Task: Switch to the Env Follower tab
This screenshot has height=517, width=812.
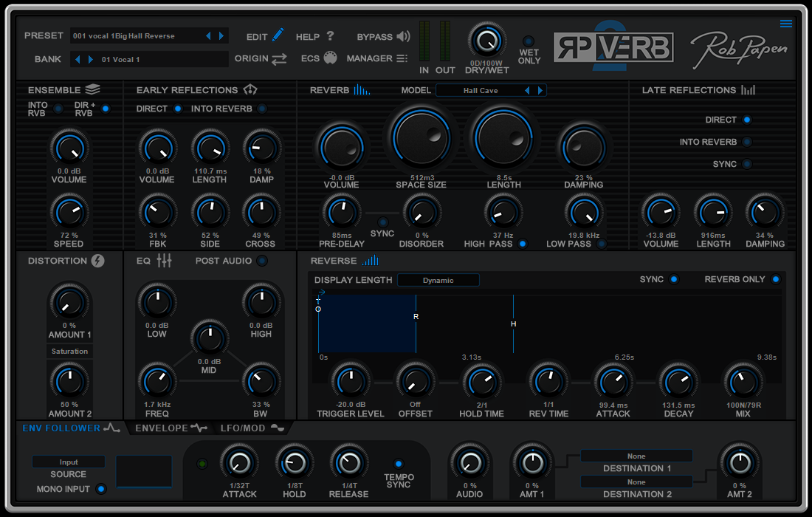Action: tap(71, 428)
